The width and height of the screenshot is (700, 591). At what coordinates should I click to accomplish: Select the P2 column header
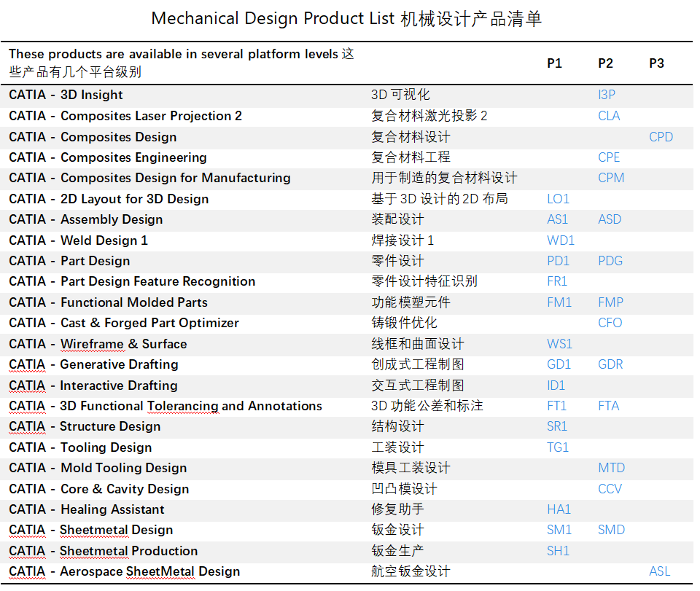(x=606, y=63)
